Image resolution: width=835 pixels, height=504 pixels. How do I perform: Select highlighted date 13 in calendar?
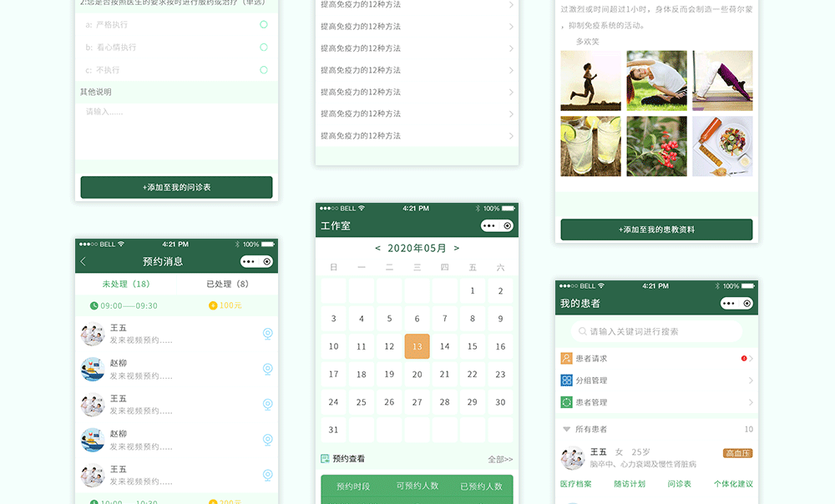(417, 346)
